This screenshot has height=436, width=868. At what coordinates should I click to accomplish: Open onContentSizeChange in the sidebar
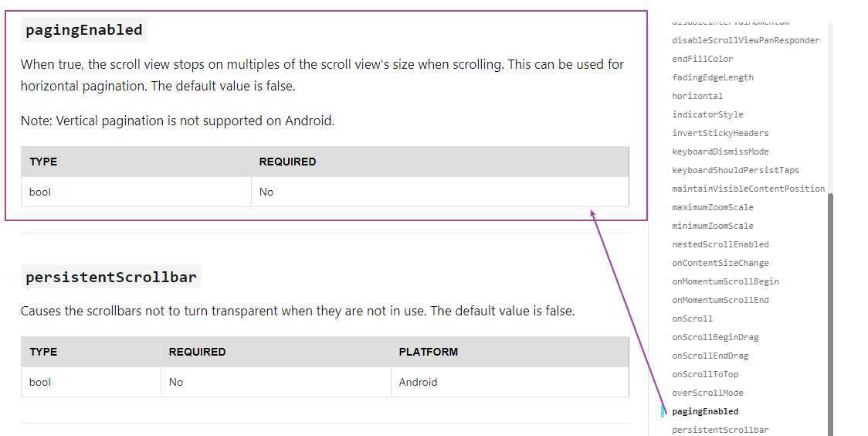(x=720, y=263)
